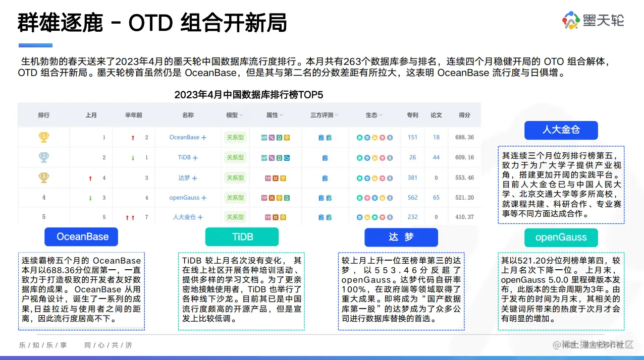The image size is (644, 360).
Task: Click the HP attribute icon in TiDB row
Action: click(x=264, y=158)
